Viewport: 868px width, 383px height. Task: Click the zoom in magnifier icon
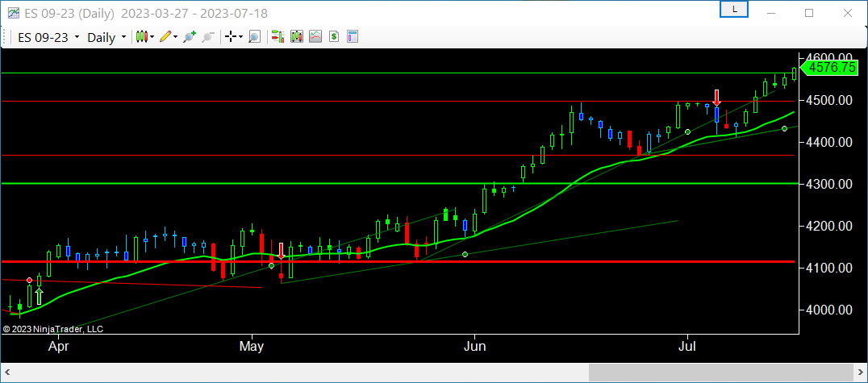pyautogui.click(x=190, y=37)
